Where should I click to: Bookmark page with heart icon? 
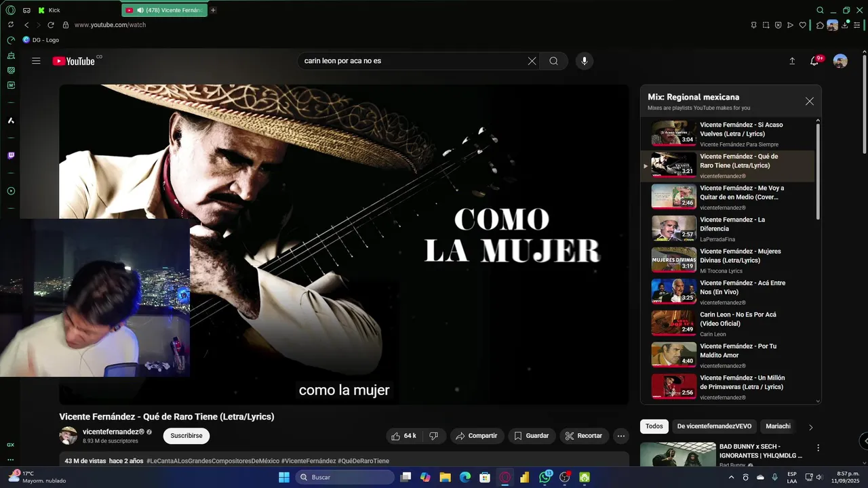803,25
